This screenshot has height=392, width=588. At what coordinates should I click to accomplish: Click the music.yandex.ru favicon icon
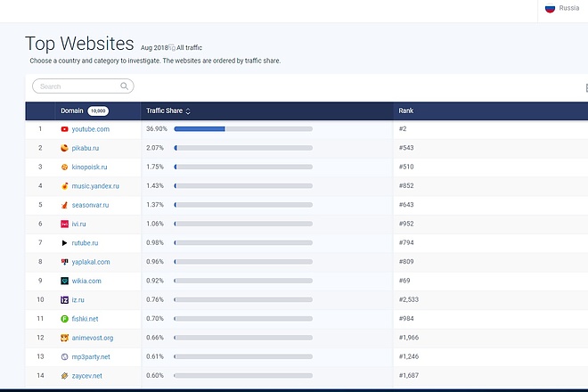tap(64, 186)
